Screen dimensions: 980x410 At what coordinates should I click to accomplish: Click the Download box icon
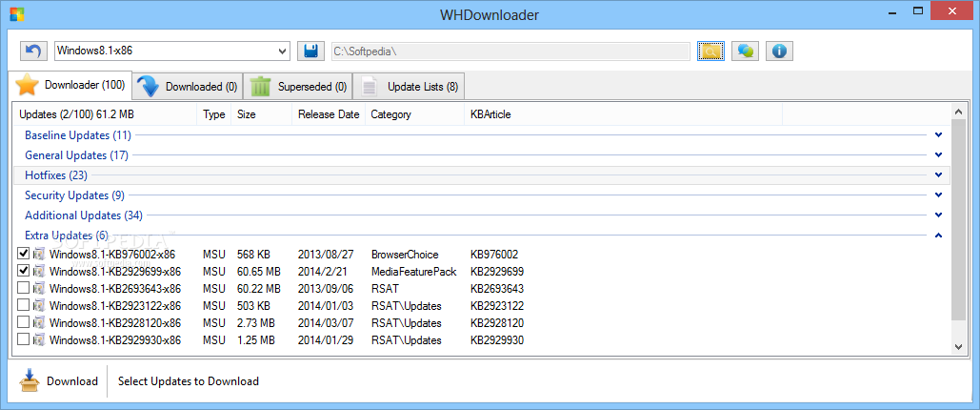coord(30,379)
